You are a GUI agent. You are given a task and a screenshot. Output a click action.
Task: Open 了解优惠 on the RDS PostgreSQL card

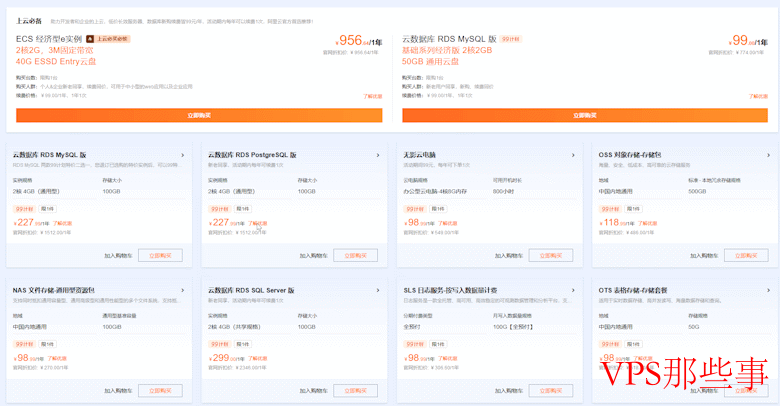258,223
